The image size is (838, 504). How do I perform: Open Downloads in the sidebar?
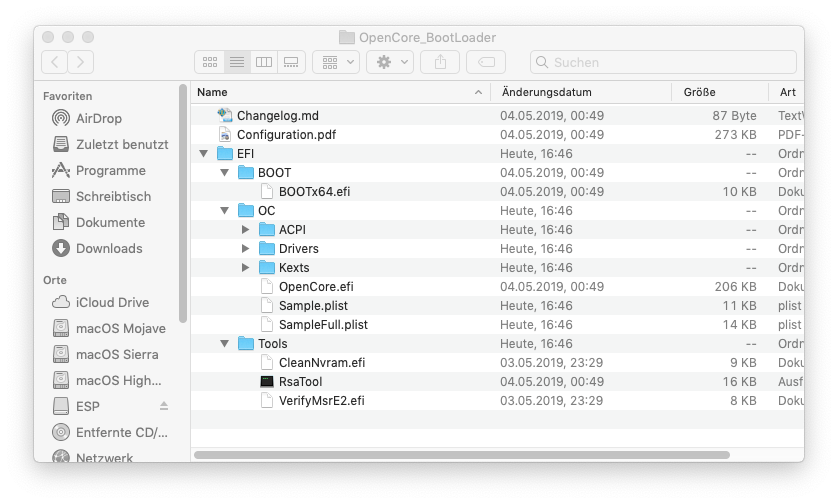tap(97, 249)
